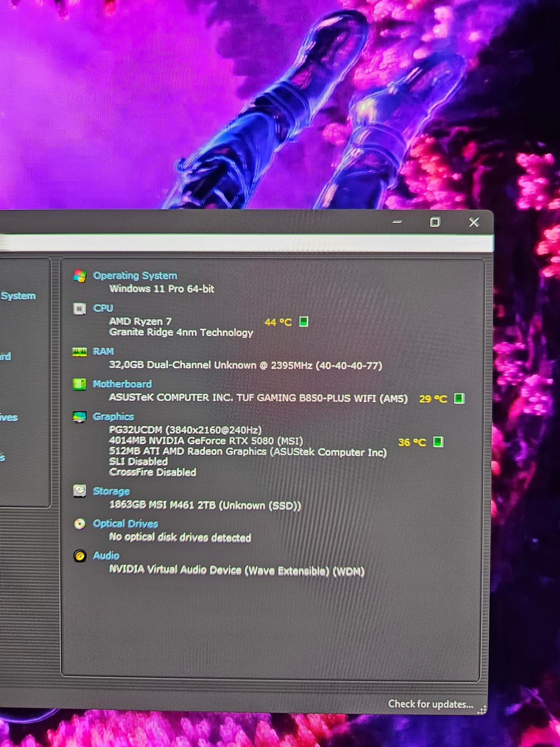This screenshot has height=747, width=560.
Task: Open the Operating System section link
Action: (135, 275)
